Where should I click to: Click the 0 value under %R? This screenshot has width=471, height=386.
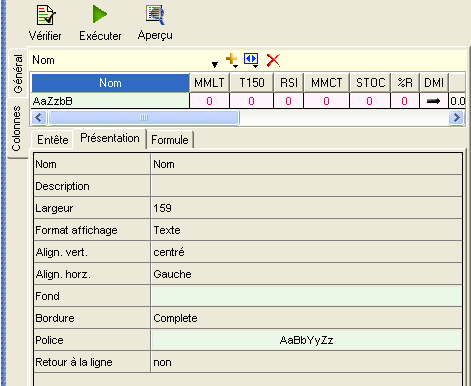[x=405, y=101]
